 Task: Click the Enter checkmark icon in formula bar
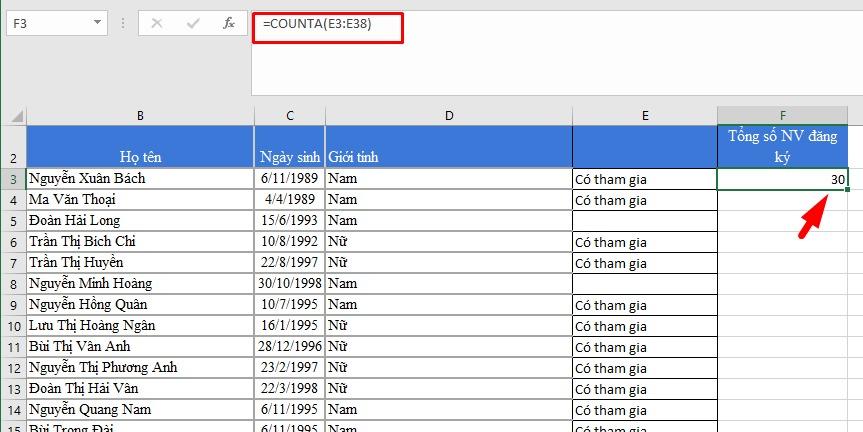(x=192, y=23)
